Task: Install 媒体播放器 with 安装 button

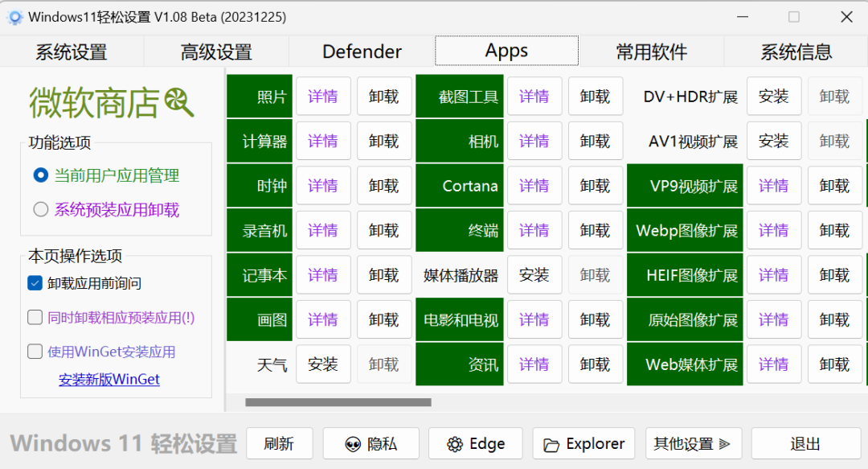Action: click(534, 274)
